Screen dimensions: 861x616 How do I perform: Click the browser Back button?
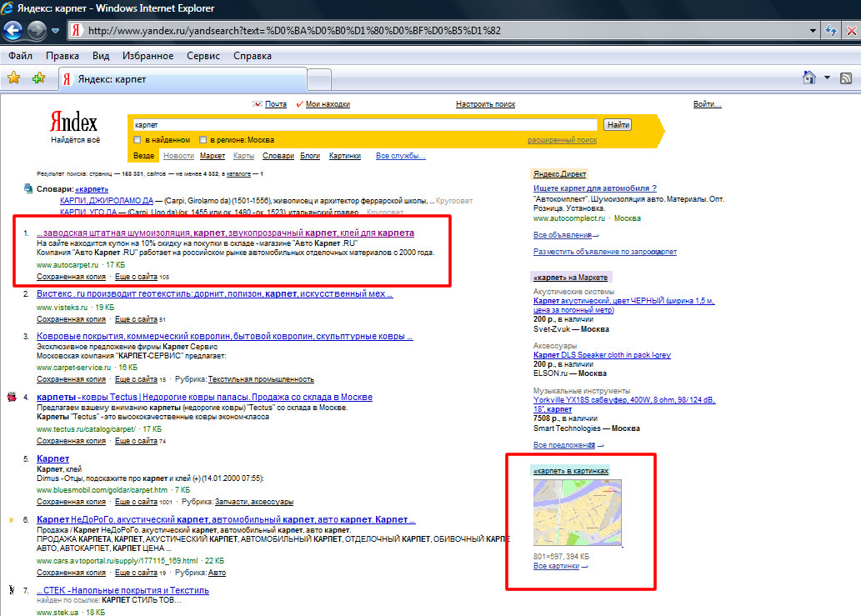coord(13,31)
